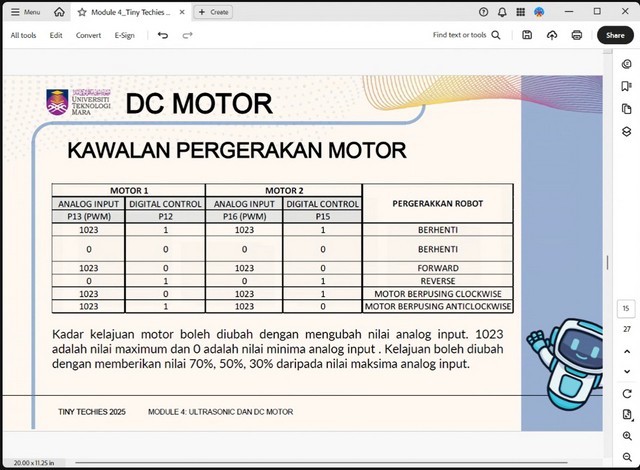Image resolution: width=640 pixels, height=470 pixels.
Task: Click the Create button
Action: click(x=213, y=12)
